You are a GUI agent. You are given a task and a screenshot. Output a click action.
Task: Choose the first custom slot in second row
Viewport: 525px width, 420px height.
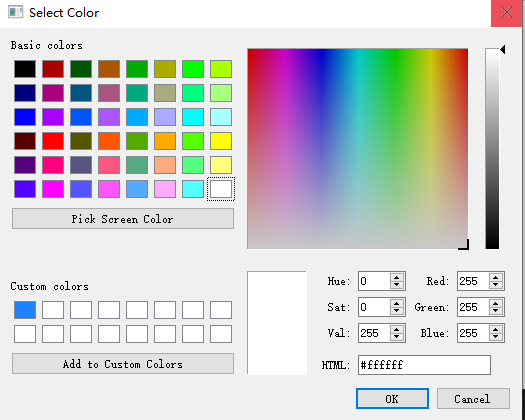click(25, 334)
